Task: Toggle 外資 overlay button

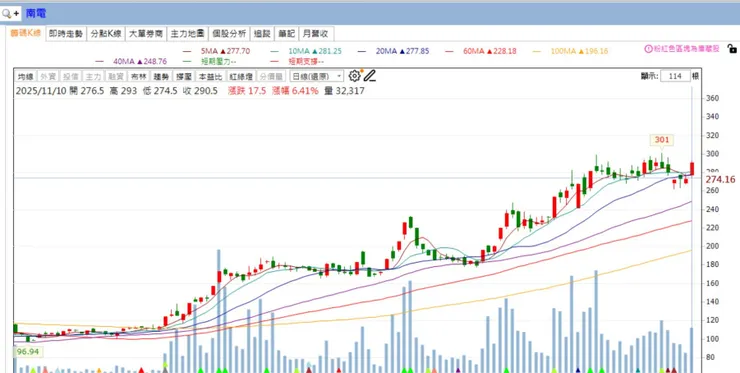Action: tap(48, 76)
